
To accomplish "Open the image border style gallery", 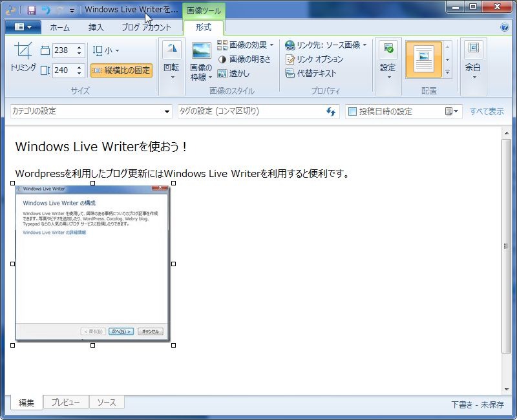I will tap(201, 61).
